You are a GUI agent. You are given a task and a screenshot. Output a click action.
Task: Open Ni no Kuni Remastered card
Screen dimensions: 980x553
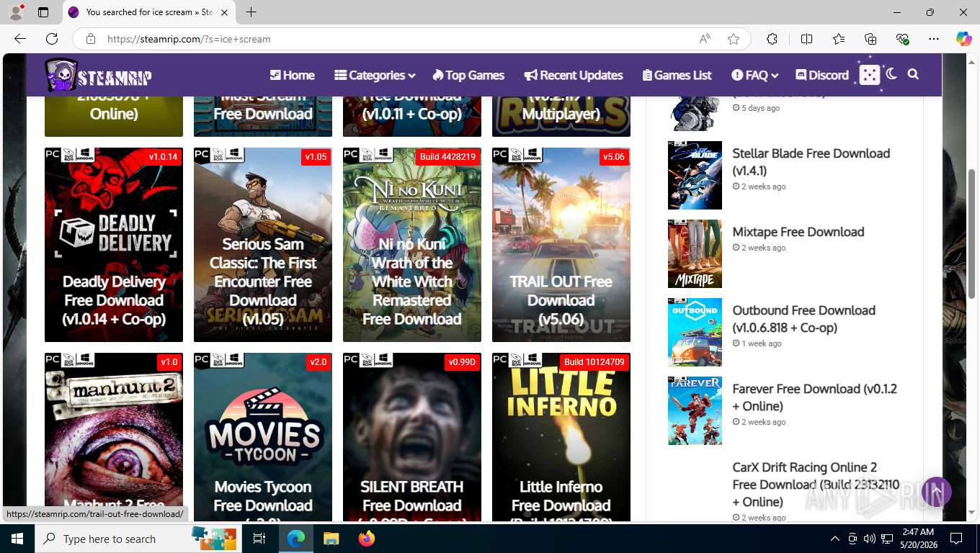pyautogui.click(x=412, y=245)
